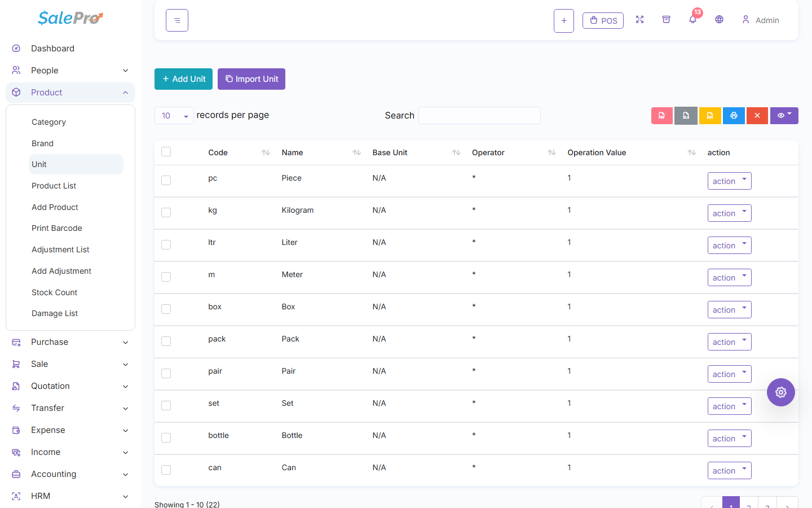The height and width of the screenshot is (508, 812).
Task: Delete selected units with red X icon
Action: pos(757,116)
